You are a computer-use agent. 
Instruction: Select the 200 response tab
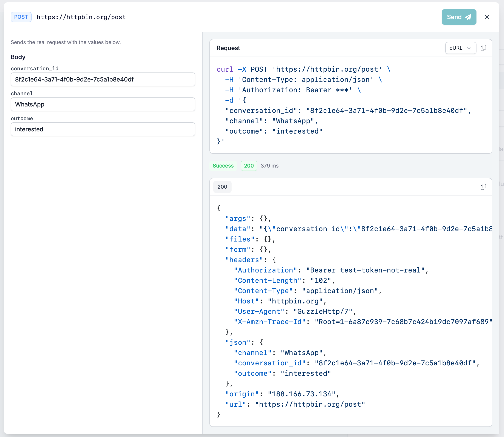222,187
